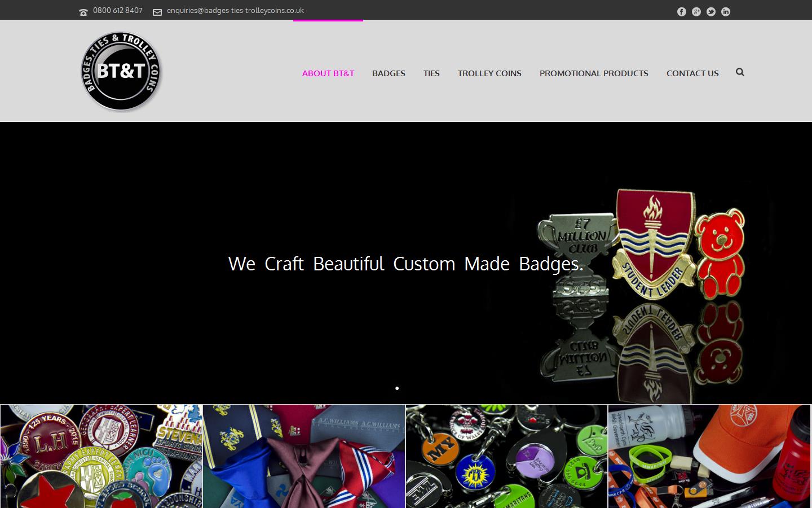
Task: Click the enquiries email address link
Action: point(235,11)
